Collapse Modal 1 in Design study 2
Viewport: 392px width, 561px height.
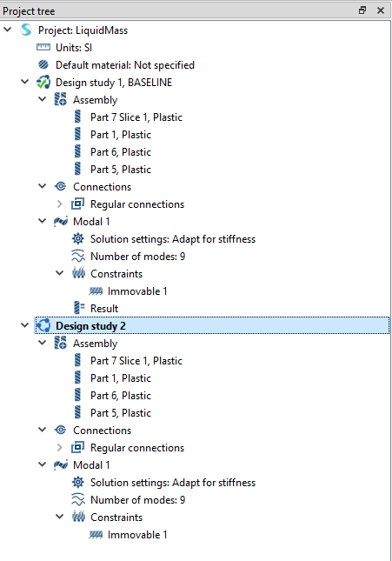[43, 464]
